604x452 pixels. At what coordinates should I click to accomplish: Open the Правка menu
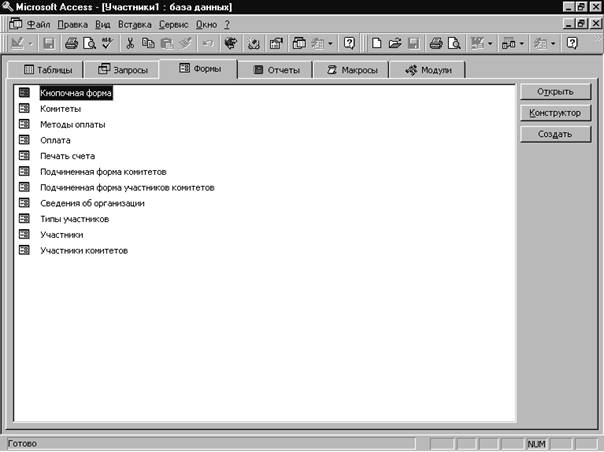click(72, 25)
